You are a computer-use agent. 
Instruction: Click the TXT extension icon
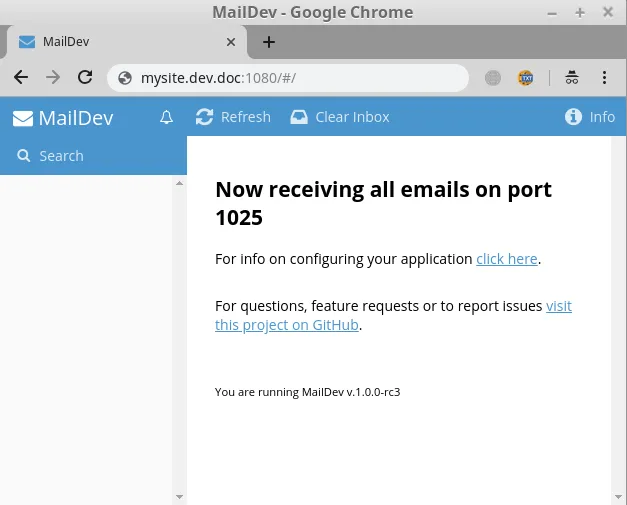point(525,78)
